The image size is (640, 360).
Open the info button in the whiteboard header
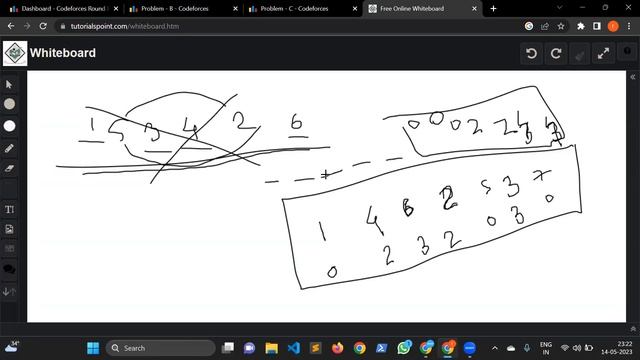point(627,52)
